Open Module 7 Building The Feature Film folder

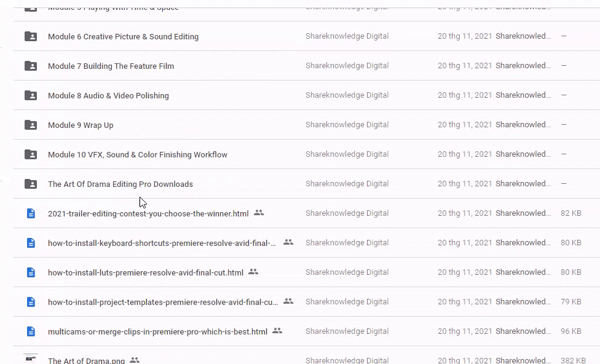click(111, 66)
